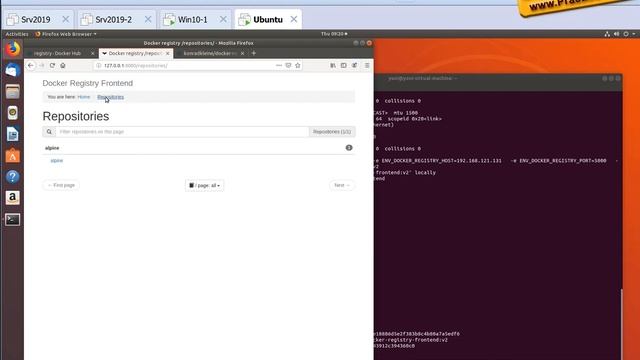Switch to the Srv2019 VM tab
This screenshot has width=640, height=360.
coord(36,20)
